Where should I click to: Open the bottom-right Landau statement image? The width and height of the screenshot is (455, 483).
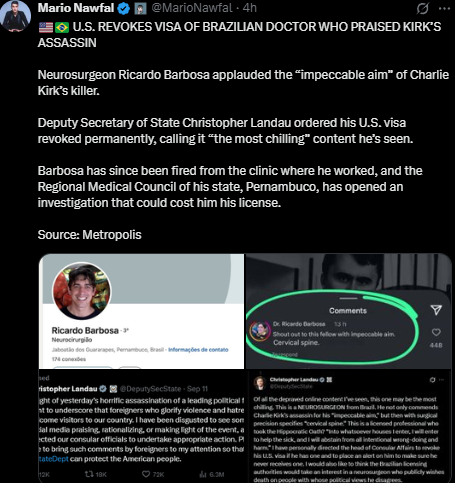(348, 426)
